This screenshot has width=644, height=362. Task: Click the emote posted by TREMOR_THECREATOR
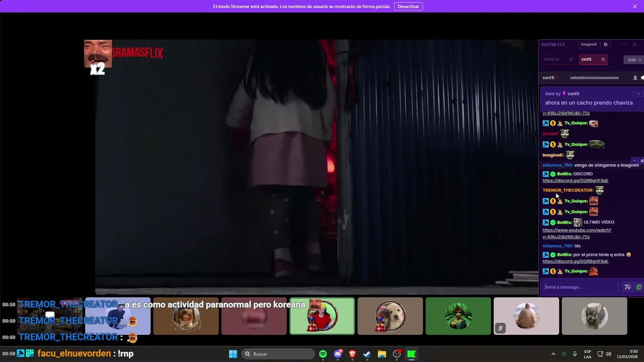tap(600, 190)
